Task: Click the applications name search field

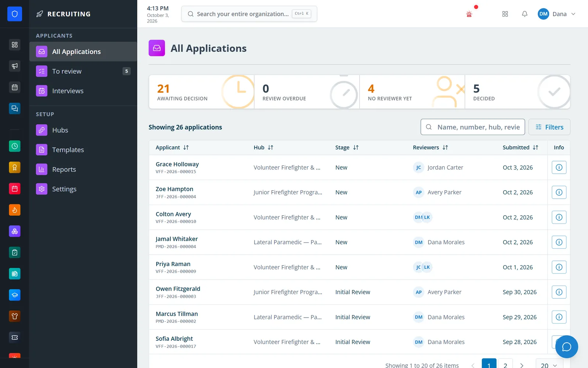Action: (x=473, y=127)
